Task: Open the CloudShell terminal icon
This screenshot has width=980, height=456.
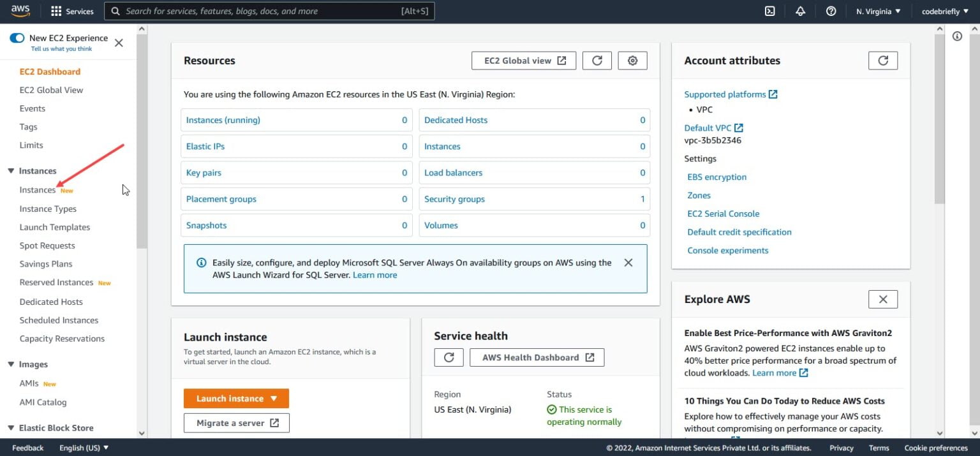Action: 769,11
